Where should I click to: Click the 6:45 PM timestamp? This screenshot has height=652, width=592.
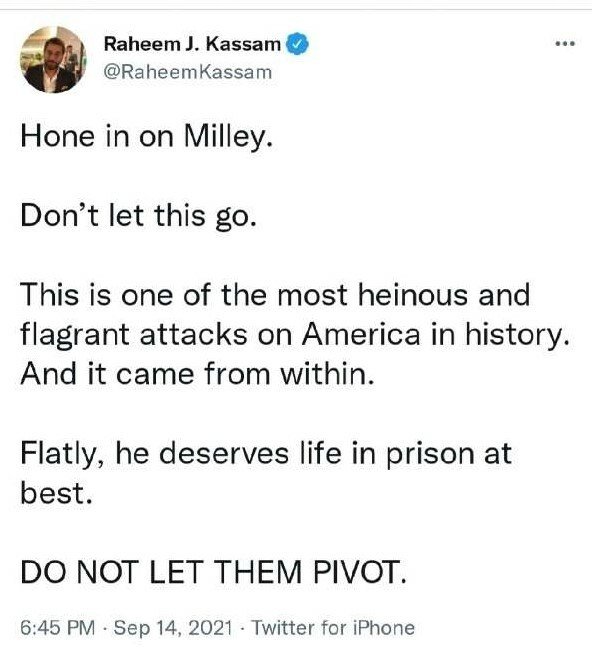(x=58, y=627)
